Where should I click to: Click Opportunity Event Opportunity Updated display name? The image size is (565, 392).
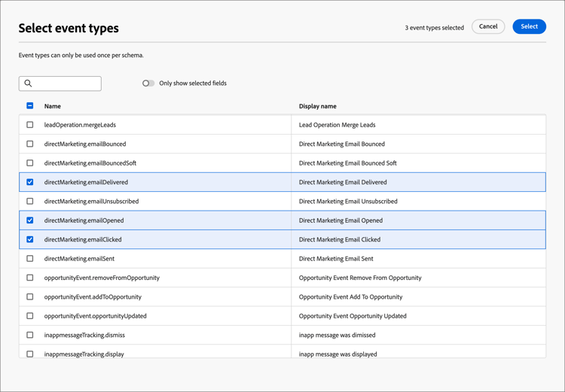pyautogui.click(x=353, y=316)
